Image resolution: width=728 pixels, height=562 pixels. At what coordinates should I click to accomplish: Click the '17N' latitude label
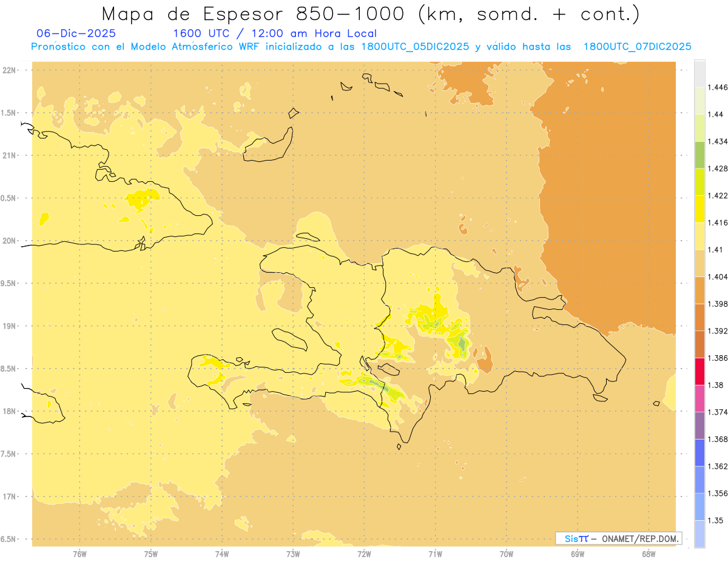10,497
